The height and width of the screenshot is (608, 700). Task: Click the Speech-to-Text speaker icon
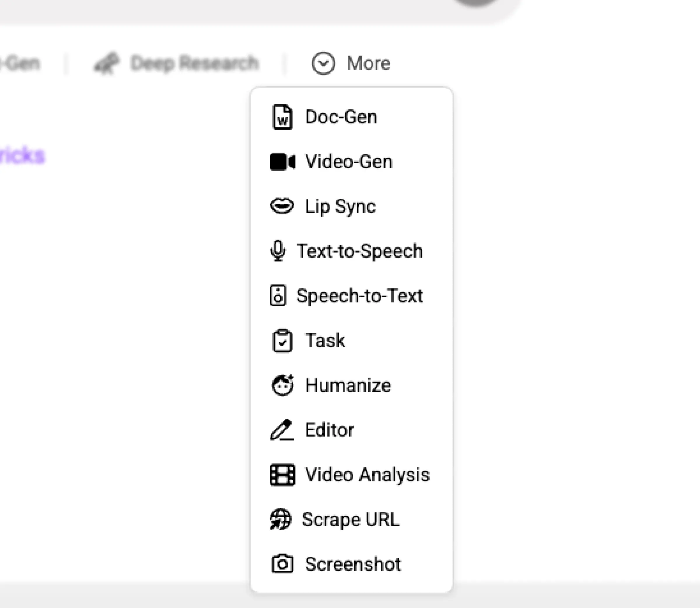[x=278, y=296]
